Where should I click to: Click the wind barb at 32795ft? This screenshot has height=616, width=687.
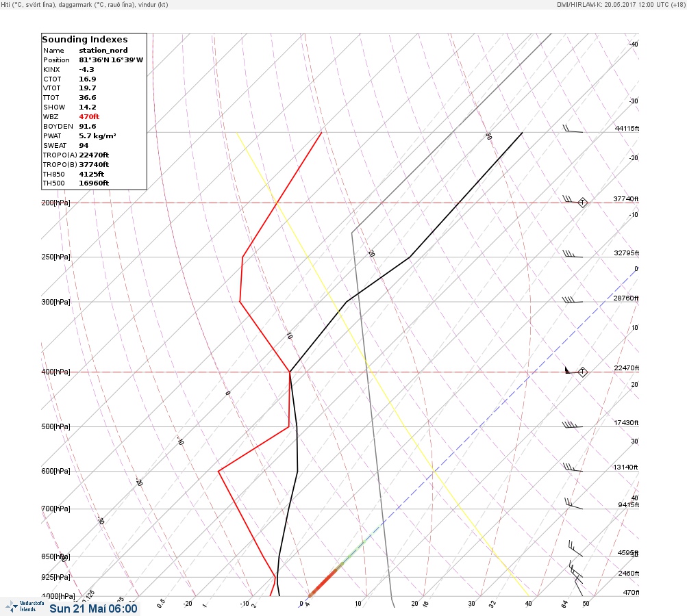pos(573,254)
